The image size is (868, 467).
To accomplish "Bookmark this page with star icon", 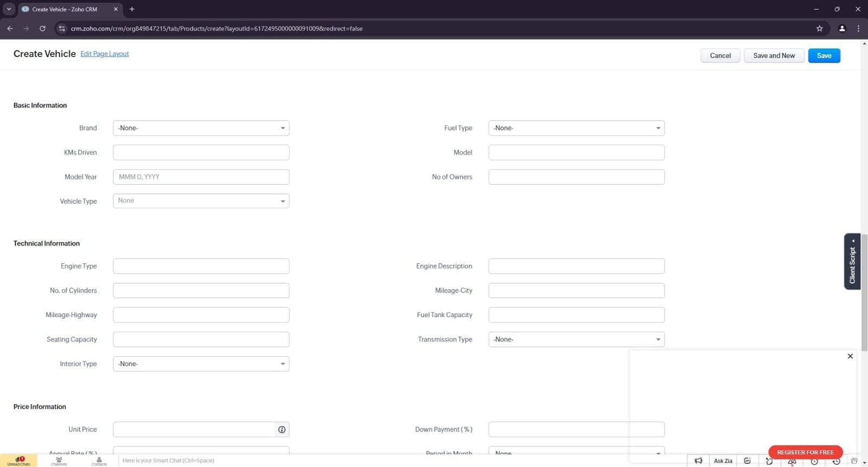I will coord(819,28).
